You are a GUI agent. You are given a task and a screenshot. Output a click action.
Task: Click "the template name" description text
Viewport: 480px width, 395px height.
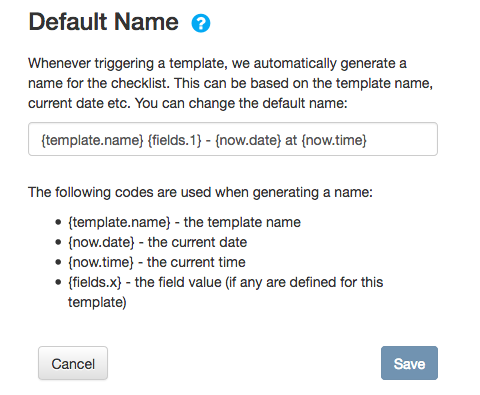pyautogui.click(x=242, y=222)
